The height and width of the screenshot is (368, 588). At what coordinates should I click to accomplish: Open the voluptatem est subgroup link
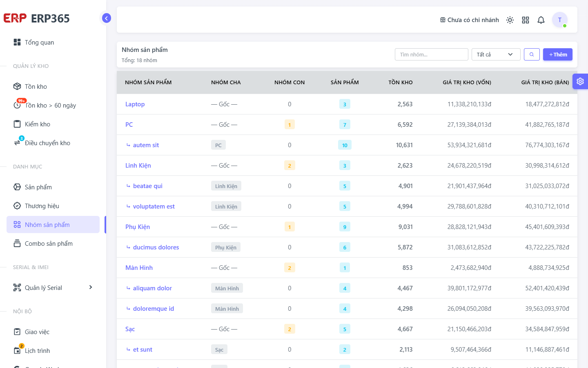[154, 206]
